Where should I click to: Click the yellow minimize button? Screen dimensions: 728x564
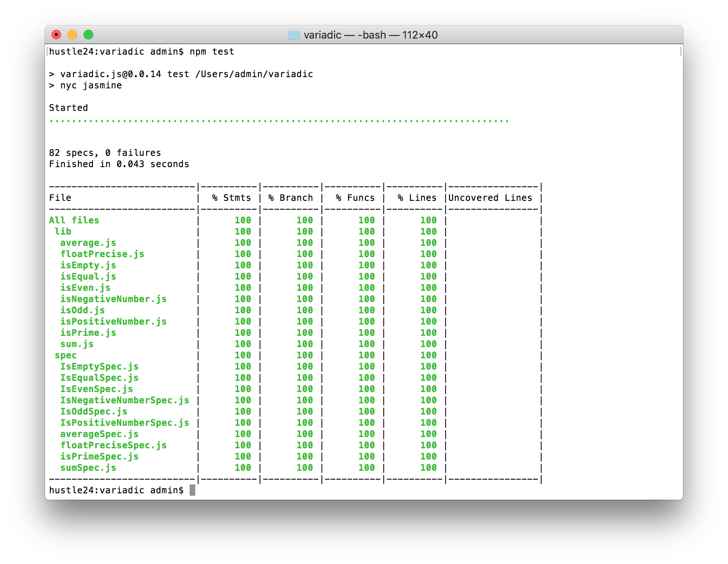(72, 35)
